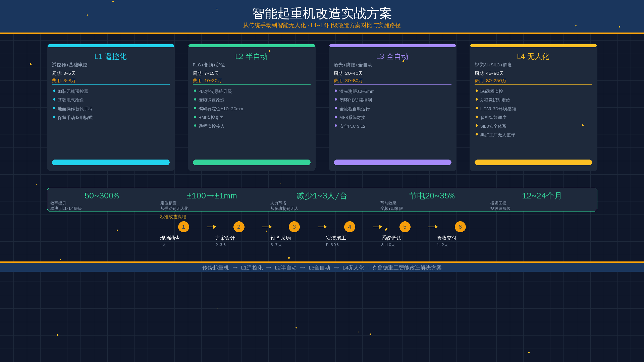Select the L4 无人化 card title
644x362 pixels.
533,56
